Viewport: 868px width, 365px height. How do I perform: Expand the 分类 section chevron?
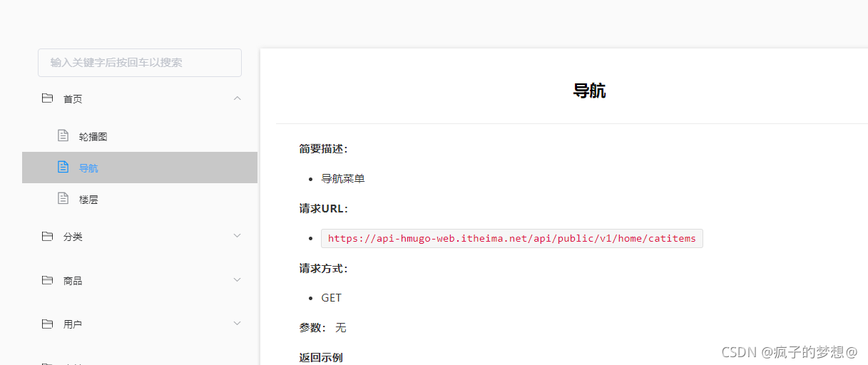point(238,235)
